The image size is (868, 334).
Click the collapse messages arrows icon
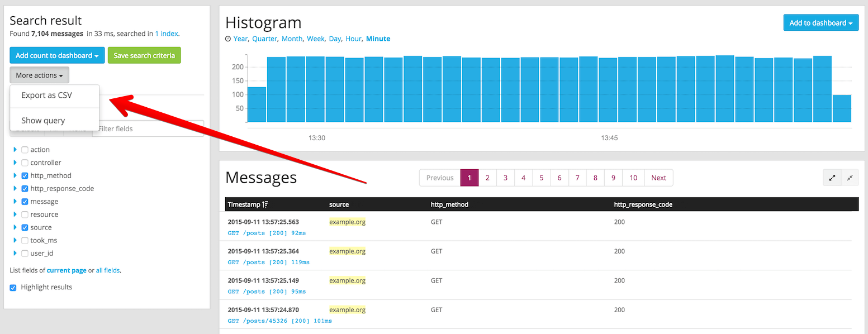click(850, 178)
